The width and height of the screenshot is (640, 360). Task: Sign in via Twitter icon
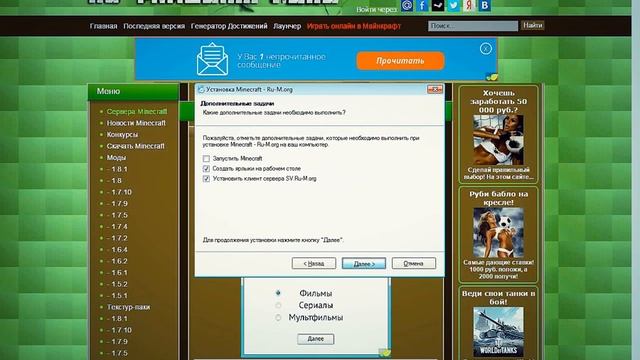pyautogui.click(x=453, y=5)
